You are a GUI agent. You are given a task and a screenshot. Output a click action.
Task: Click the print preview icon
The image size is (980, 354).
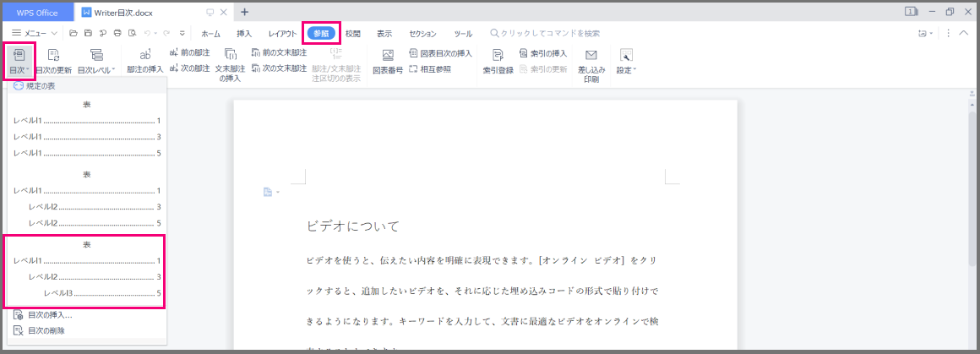(132, 33)
